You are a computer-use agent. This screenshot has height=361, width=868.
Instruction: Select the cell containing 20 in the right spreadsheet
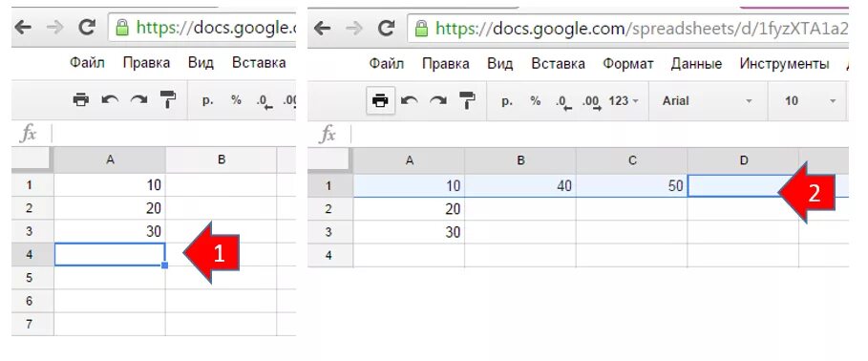point(409,209)
